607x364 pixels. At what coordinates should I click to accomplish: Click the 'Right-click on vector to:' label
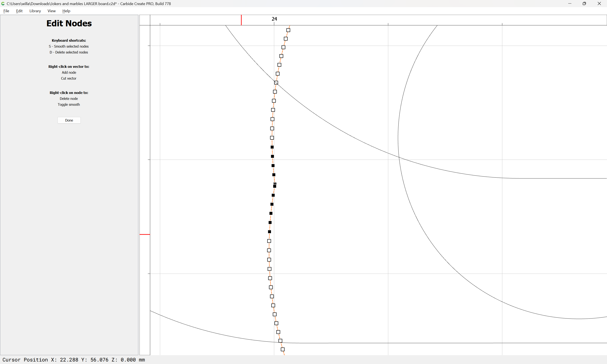(69, 67)
